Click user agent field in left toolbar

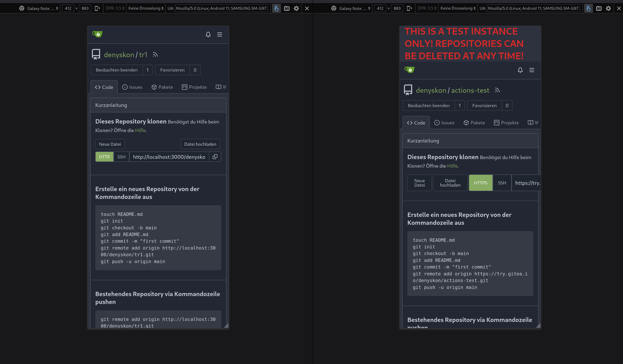point(221,8)
